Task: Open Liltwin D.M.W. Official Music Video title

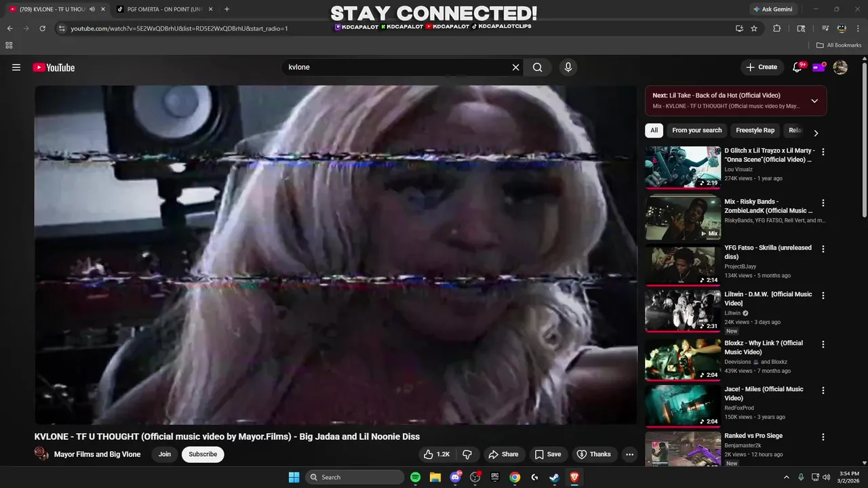Action: point(768,298)
